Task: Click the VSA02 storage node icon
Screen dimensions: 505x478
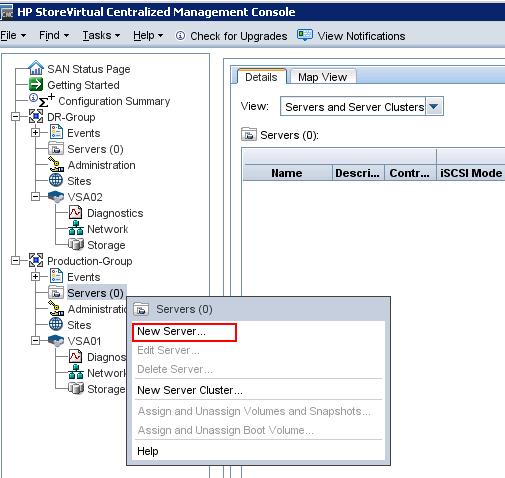Action: point(56,196)
